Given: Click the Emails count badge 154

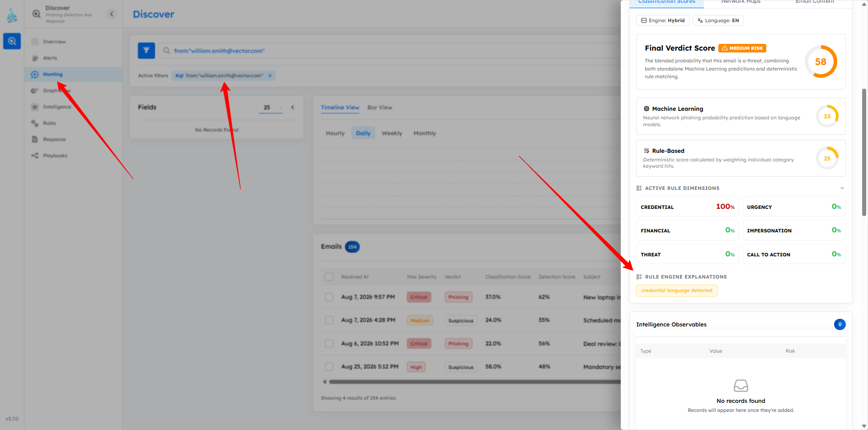Looking at the screenshot, I should coord(353,247).
